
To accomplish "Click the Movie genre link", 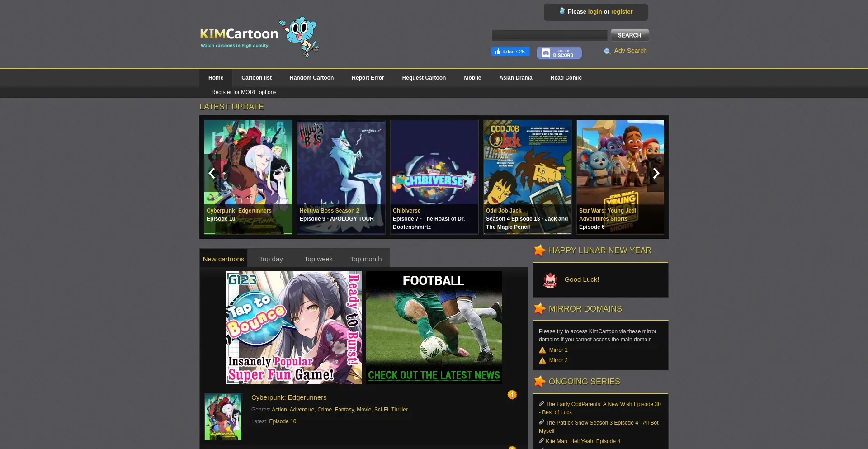I will tap(364, 410).
